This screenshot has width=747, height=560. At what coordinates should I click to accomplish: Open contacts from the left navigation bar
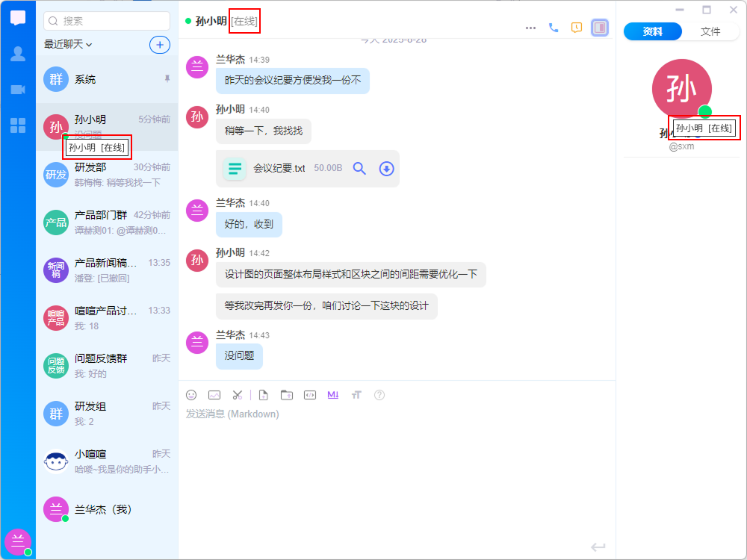pos(18,54)
